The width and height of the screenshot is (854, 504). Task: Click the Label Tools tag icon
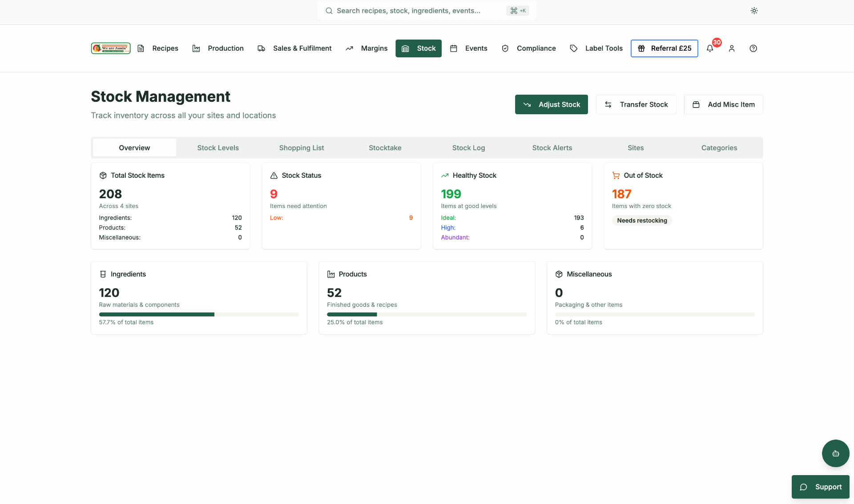[574, 48]
